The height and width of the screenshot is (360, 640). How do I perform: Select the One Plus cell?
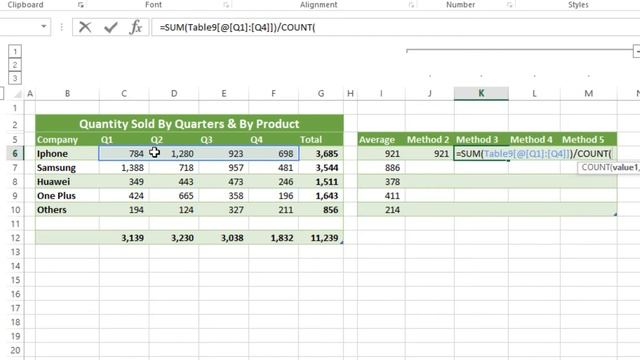coord(67,196)
